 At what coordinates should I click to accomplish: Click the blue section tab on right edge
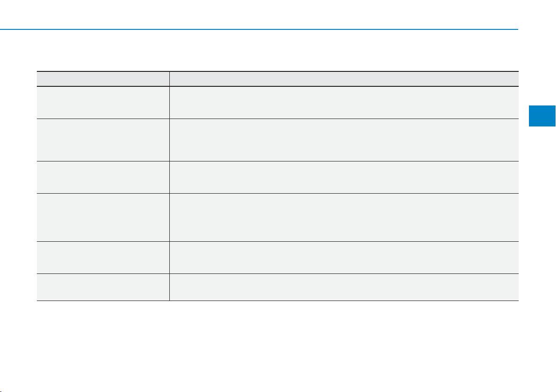coord(542,116)
